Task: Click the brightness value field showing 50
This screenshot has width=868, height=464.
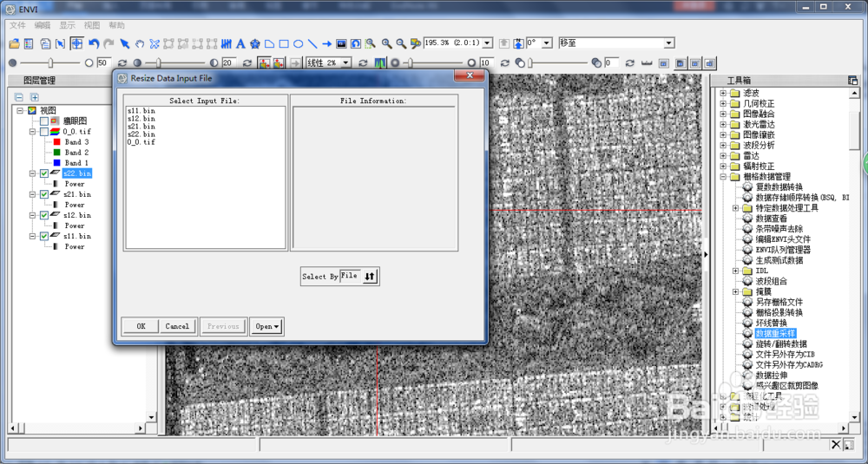Action: pos(105,63)
